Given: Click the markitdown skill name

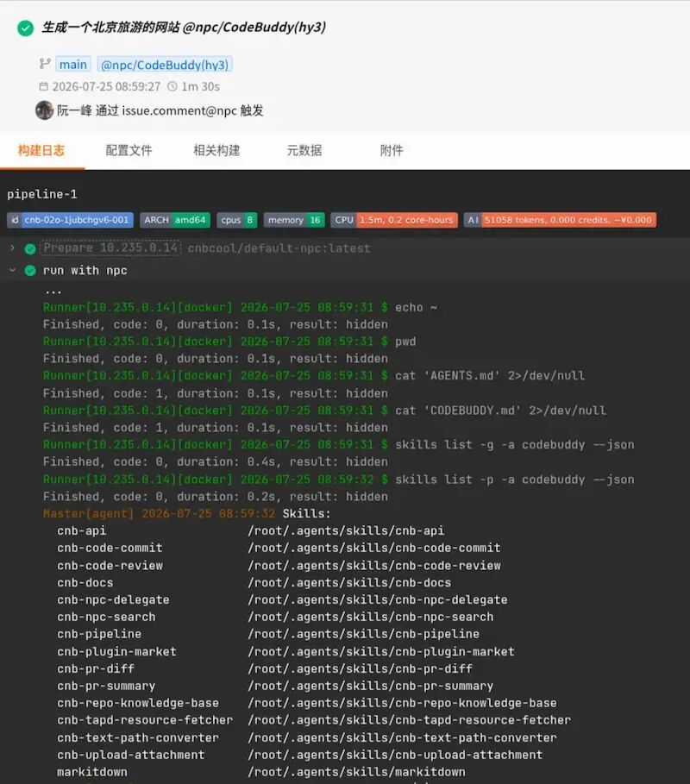Looking at the screenshot, I should click(x=92, y=772).
